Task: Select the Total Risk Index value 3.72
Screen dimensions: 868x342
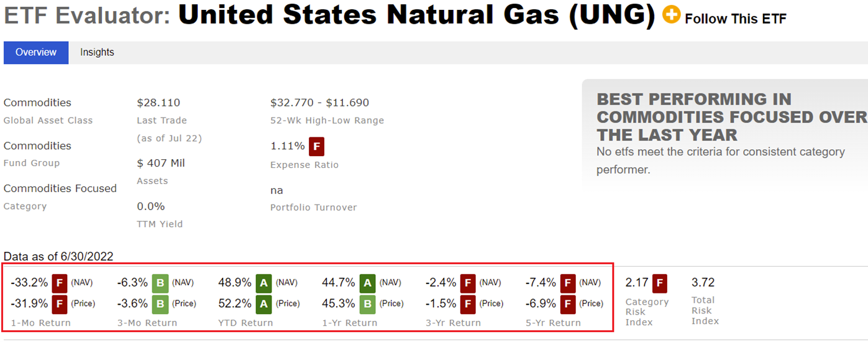Action: tap(703, 283)
